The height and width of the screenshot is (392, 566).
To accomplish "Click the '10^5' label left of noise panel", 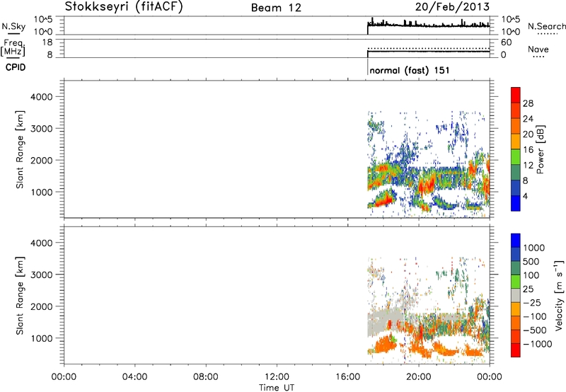I will (43, 20).
